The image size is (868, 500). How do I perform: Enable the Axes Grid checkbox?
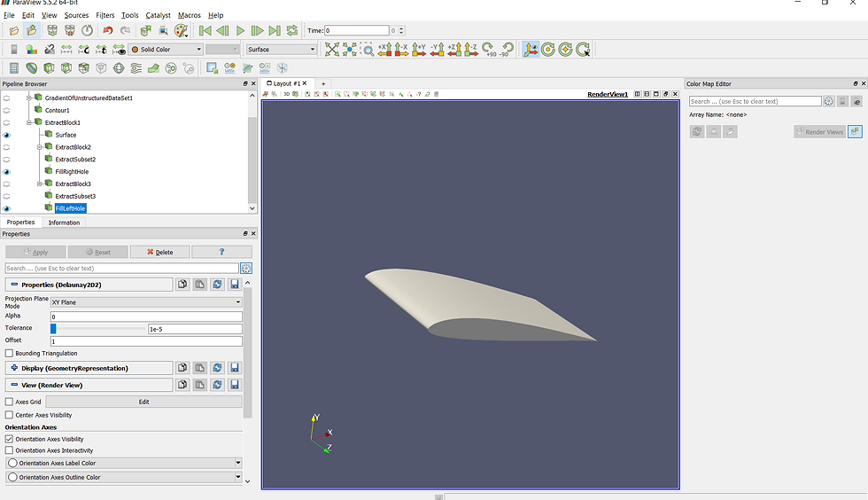(x=9, y=402)
